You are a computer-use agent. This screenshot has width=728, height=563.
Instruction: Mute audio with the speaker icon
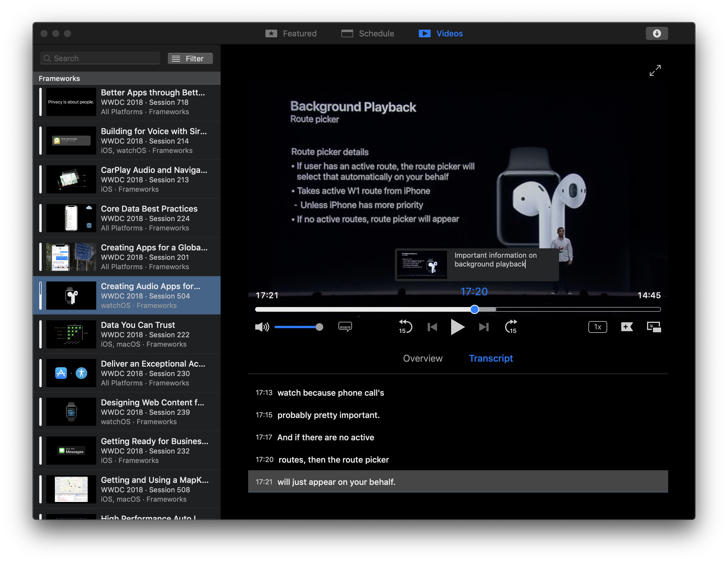click(262, 327)
